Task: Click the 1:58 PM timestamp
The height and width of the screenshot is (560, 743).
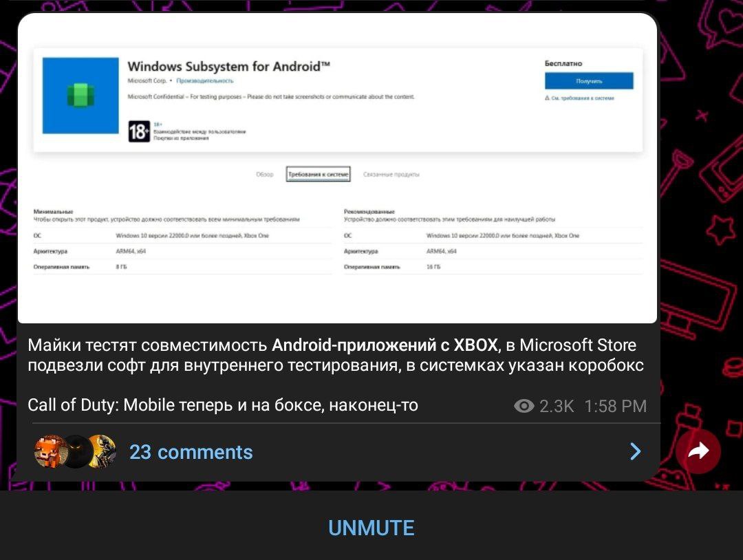Action: click(615, 406)
